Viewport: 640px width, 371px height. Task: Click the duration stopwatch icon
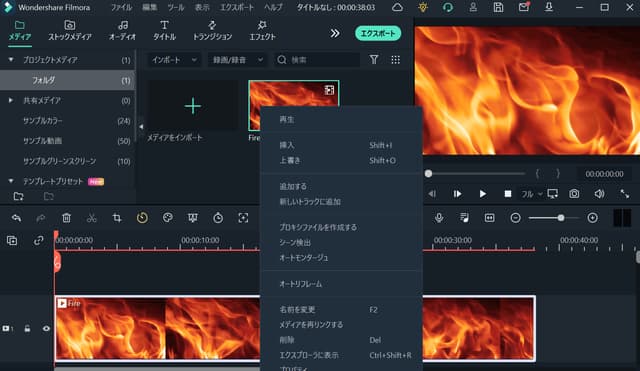point(218,218)
